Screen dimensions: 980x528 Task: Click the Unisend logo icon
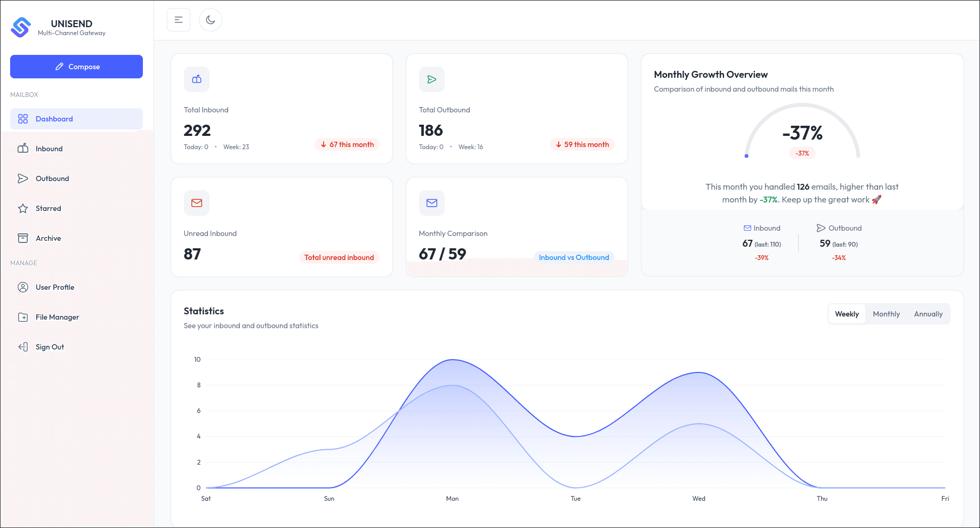click(x=20, y=27)
